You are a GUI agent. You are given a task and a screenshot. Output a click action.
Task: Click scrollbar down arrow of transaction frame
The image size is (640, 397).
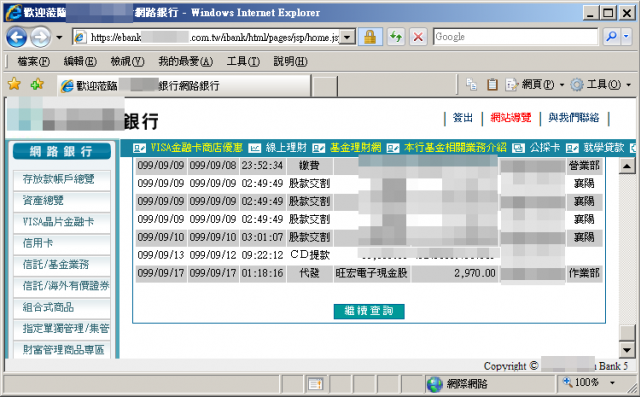627,350
